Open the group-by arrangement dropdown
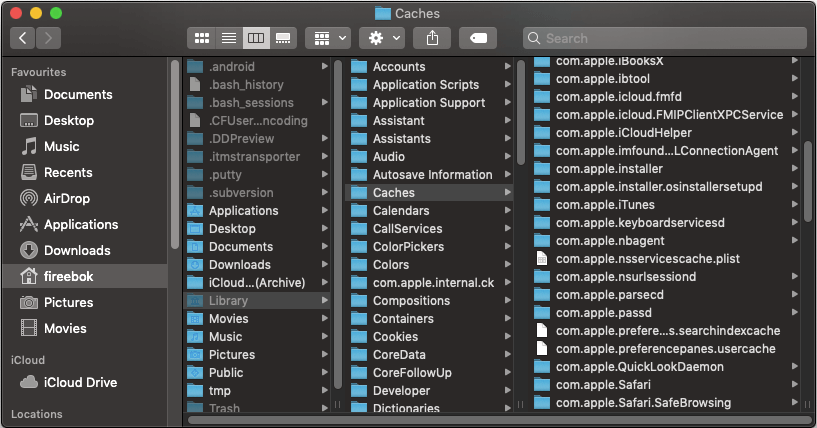This screenshot has width=817, height=428. [x=330, y=38]
